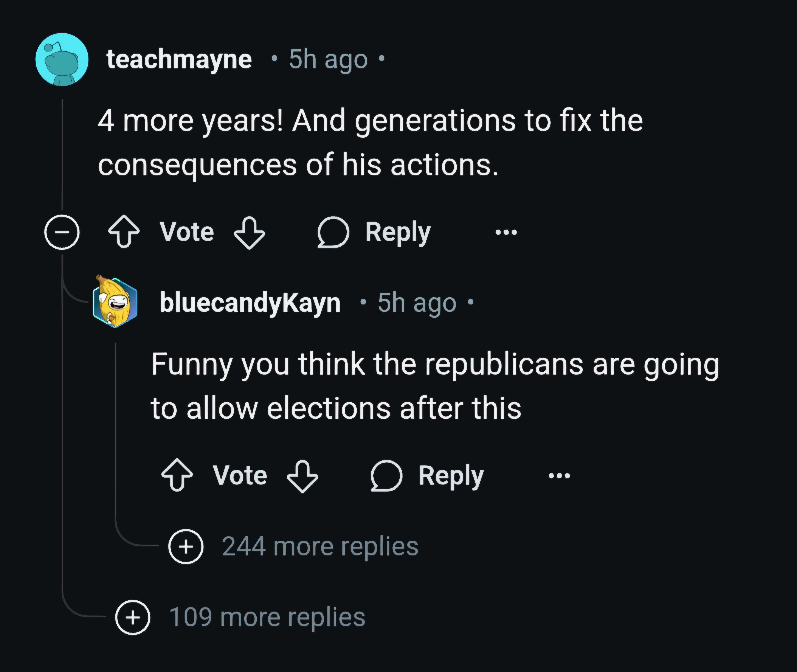Screen dimensions: 797x672
Task: Downvote teachmayne's comment
Action: coord(249,232)
